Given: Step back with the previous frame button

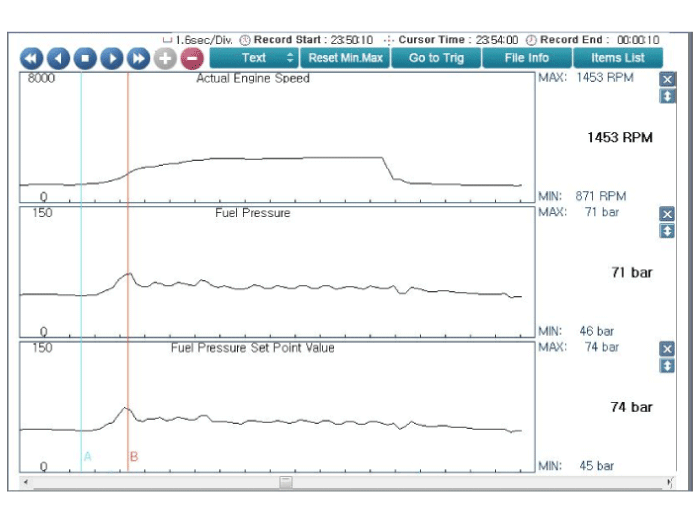Looking at the screenshot, I should pyautogui.click(x=59, y=58).
